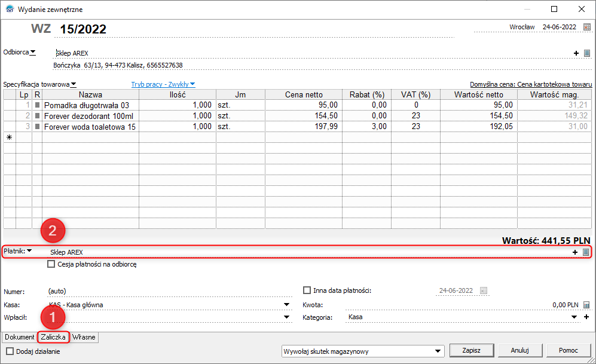Image resolution: width=596 pixels, height=364 pixels.
Task: Enable Cesja płatności na odbiorcę checkbox
Action: click(51, 264)
